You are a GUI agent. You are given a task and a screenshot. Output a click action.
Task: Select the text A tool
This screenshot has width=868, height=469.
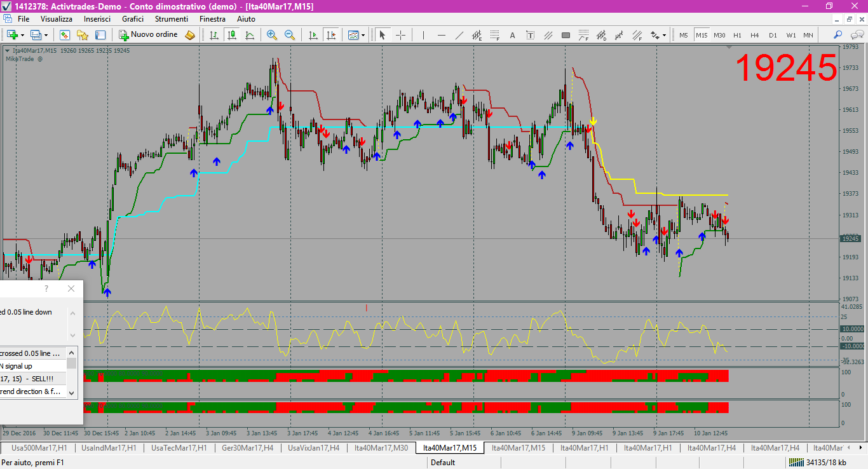click(513, 35)
